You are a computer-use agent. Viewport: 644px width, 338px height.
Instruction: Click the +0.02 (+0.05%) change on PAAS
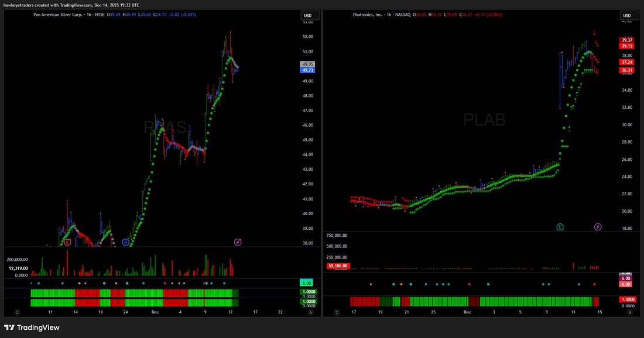tap(182, 15)
